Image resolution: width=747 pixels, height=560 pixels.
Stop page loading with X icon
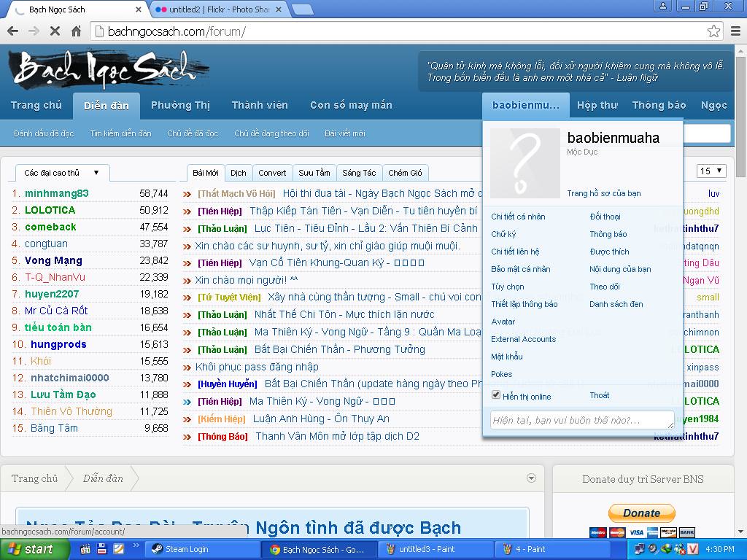(55, 31)
